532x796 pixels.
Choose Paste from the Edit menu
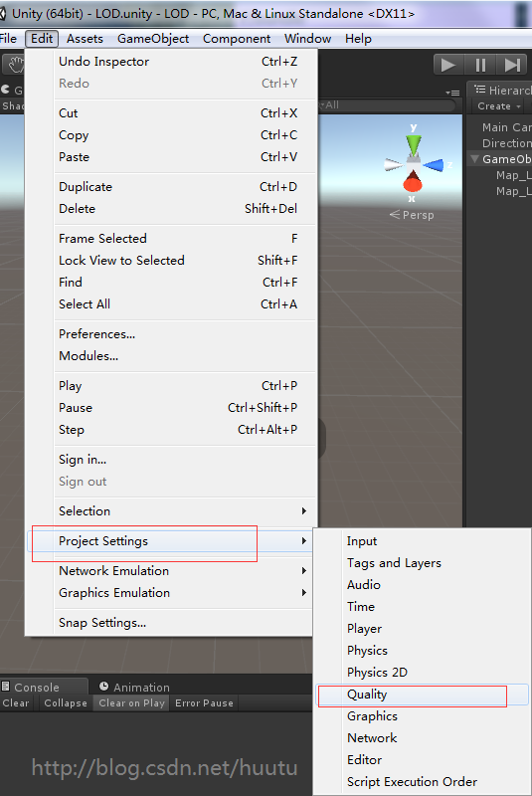click(170, 157)
